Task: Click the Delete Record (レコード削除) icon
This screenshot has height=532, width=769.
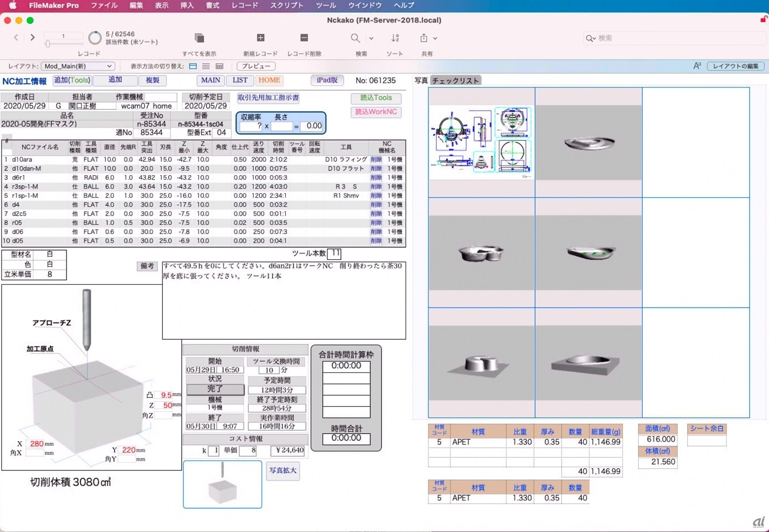Action: pyautogui.click(x=304, y=38)
